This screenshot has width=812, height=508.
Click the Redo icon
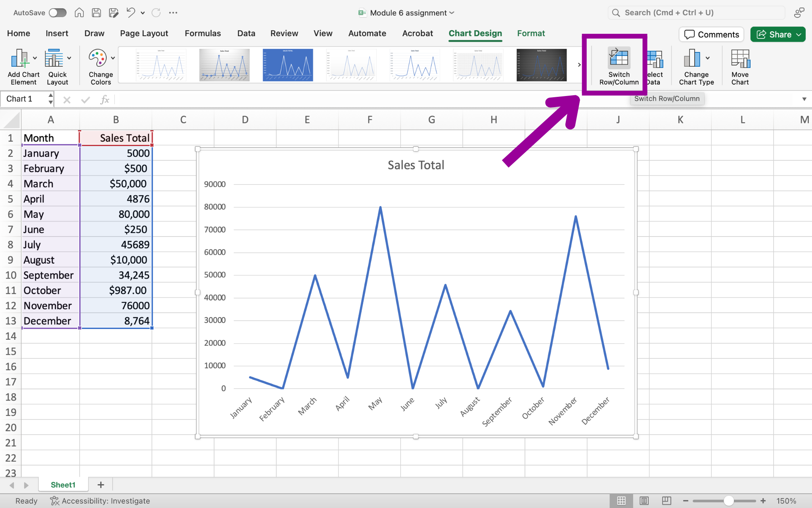pyautogui.click(x=156, y=13)
